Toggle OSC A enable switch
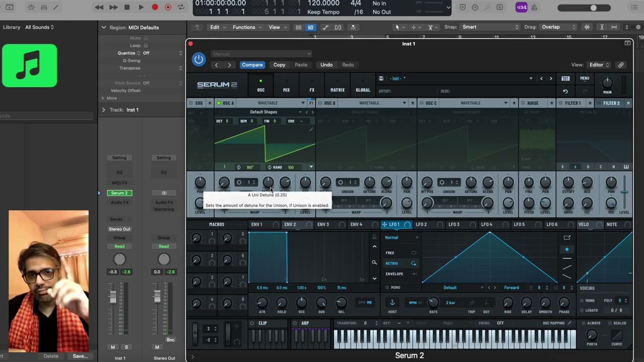The image size is (644, 362). pos(219,103)
